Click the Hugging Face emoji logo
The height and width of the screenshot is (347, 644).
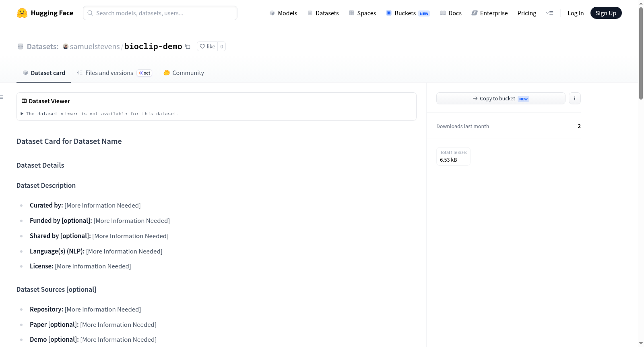click(x=22, y=13)
